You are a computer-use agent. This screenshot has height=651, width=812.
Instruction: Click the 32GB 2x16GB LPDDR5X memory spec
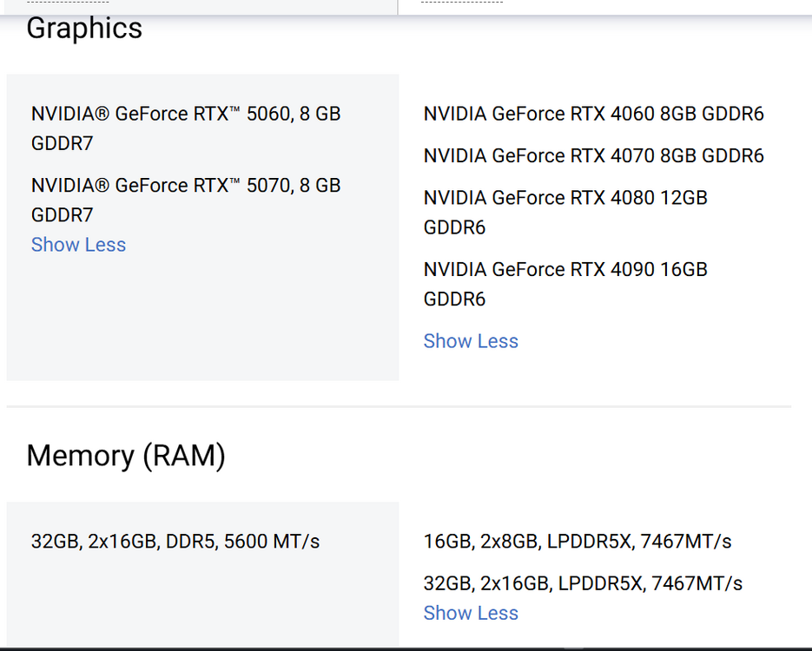tap(583, 583)
